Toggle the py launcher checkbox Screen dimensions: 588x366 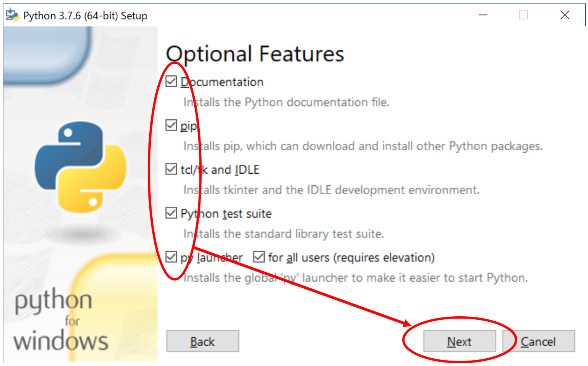click(171, 257)
